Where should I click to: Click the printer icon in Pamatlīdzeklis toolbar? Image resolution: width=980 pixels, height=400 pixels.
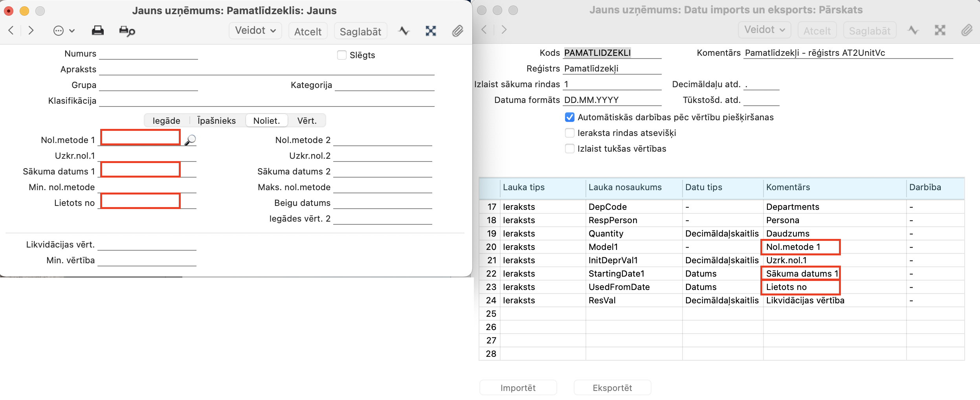pyautogui.click(x=97, y=31)
